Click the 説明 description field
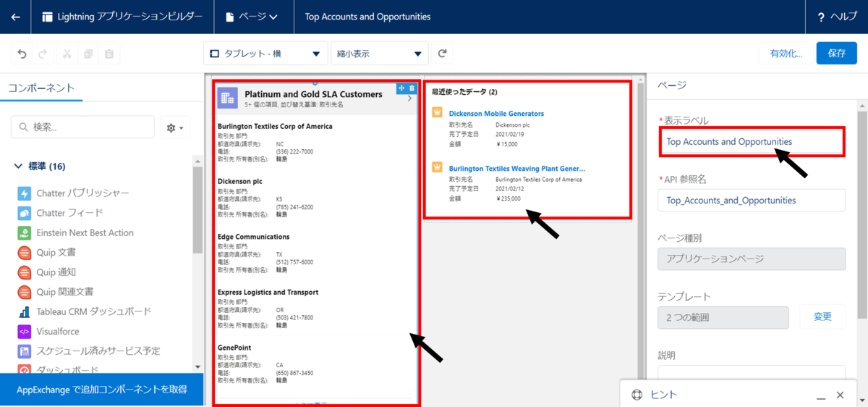 click(752, 374)
